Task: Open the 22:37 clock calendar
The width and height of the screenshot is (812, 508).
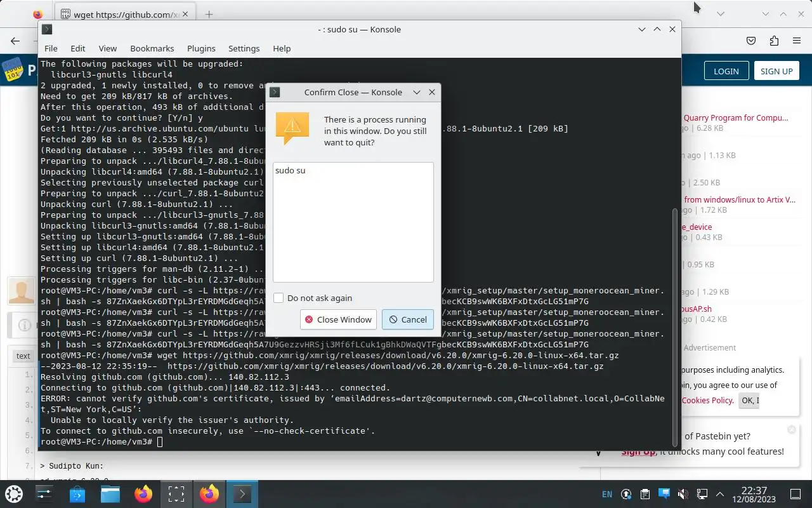Action: 754,494
